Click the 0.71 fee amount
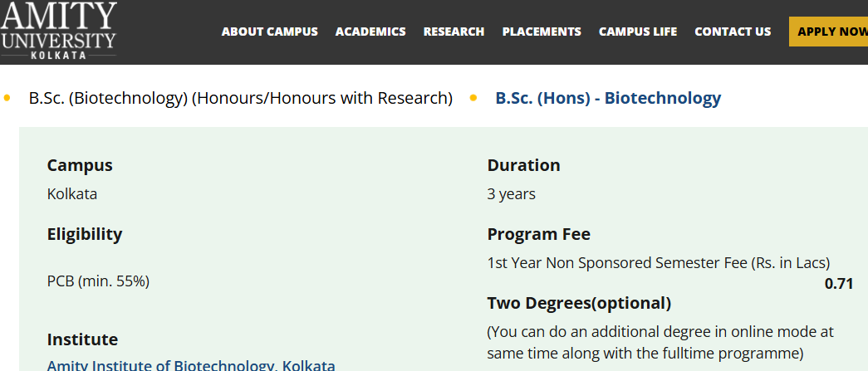 [839, 284]
